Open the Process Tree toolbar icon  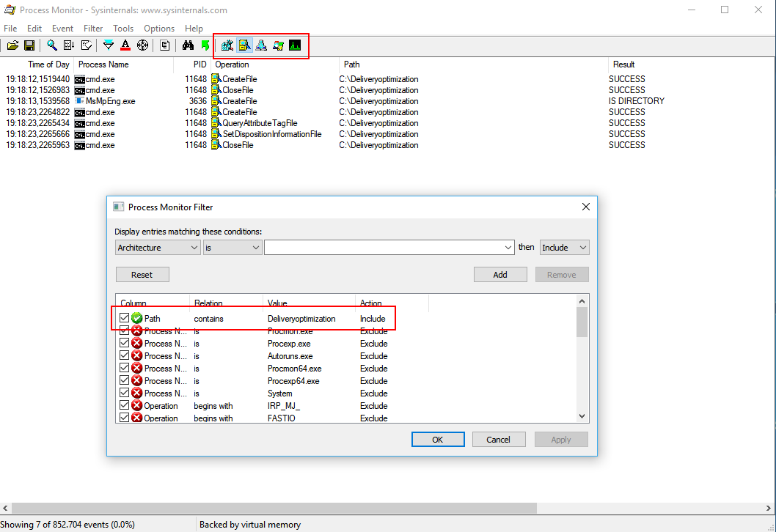click(165, 45)
